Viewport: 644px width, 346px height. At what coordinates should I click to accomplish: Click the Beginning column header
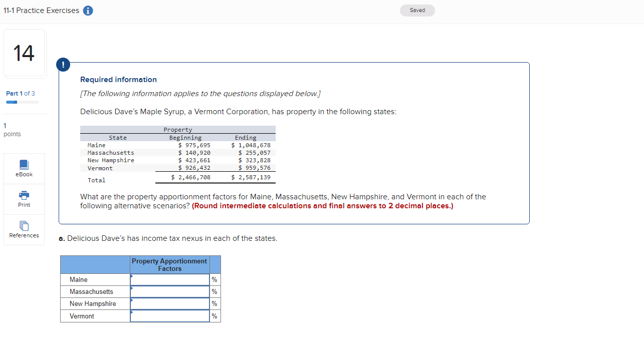[x=185, y=138]
